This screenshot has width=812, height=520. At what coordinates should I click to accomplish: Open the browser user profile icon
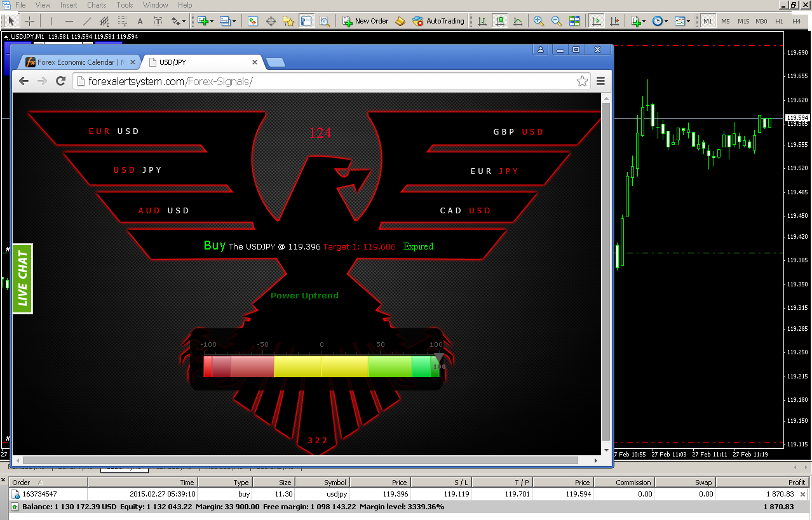coord(540,50)
